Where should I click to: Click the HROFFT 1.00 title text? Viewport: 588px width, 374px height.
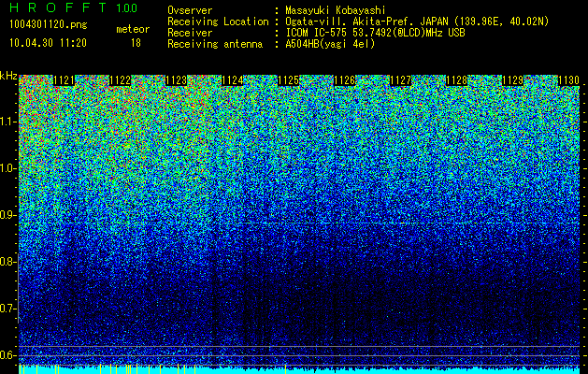point(73,7)
